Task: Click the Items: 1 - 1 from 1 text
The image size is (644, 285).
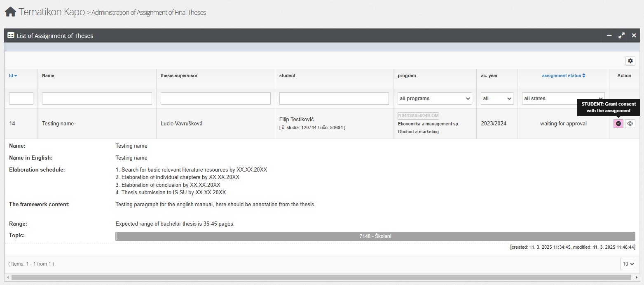Action: click(31, 264)
